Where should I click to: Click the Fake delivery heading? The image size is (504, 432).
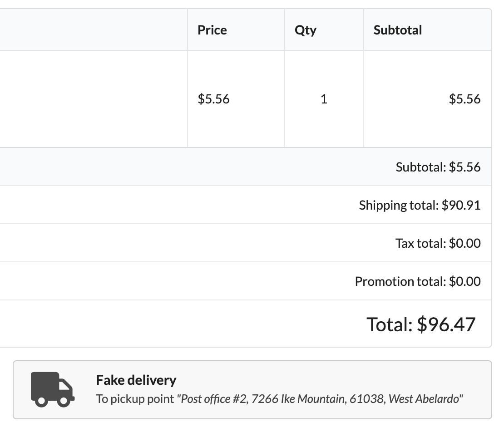click(136, 380)
